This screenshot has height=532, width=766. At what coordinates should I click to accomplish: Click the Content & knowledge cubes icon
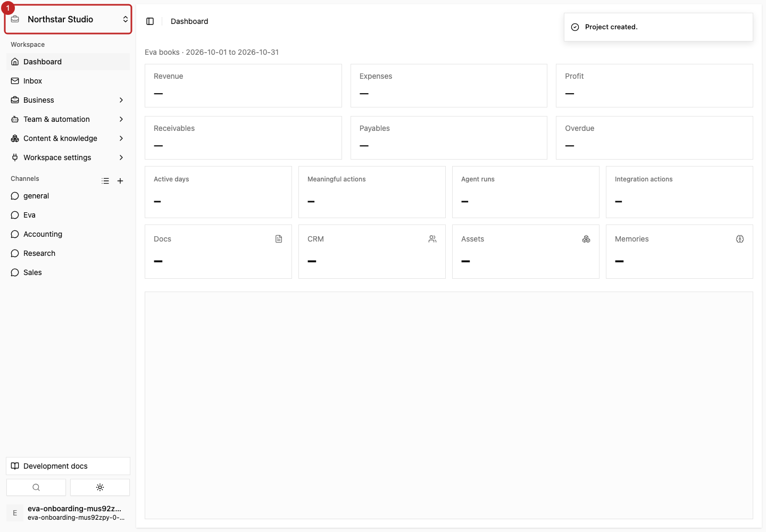[15, 138]
